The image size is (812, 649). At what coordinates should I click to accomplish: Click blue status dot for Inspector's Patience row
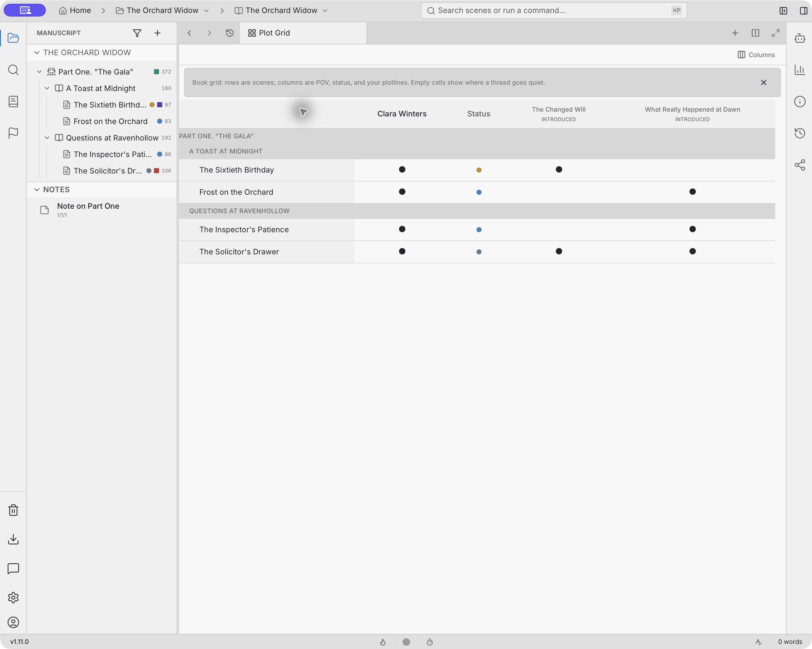tap(479, 229)
